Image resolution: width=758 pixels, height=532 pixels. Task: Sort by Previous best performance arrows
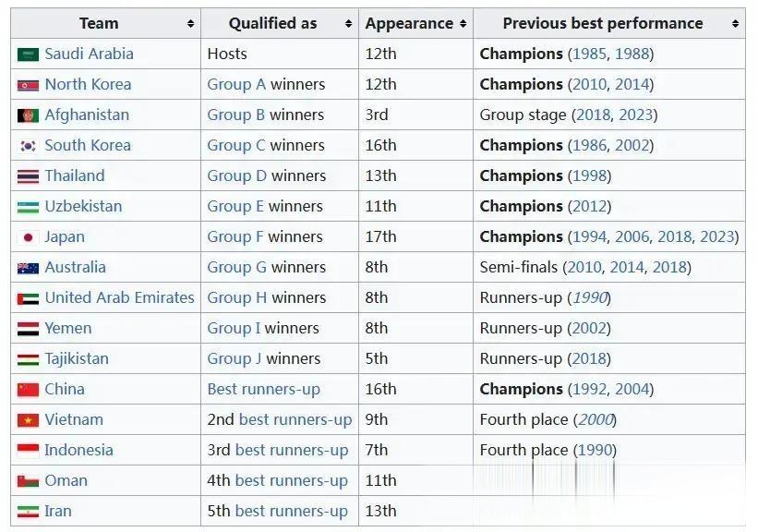(735, 24)
